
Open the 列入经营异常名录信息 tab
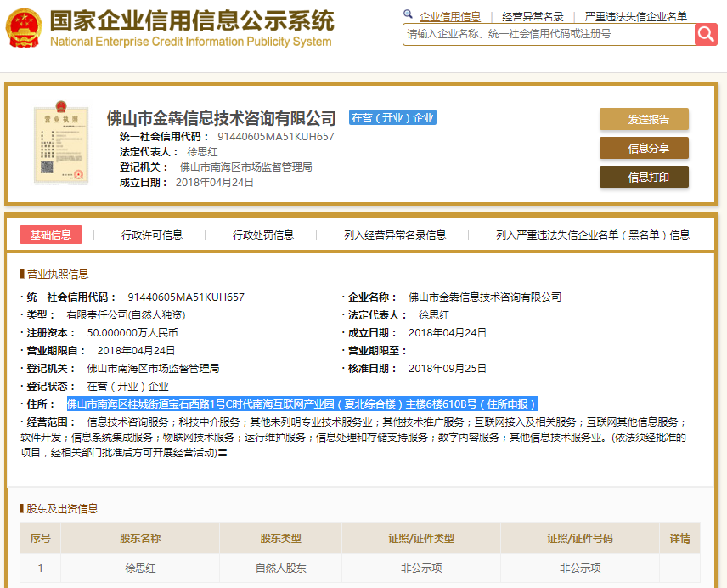[395, 235]
